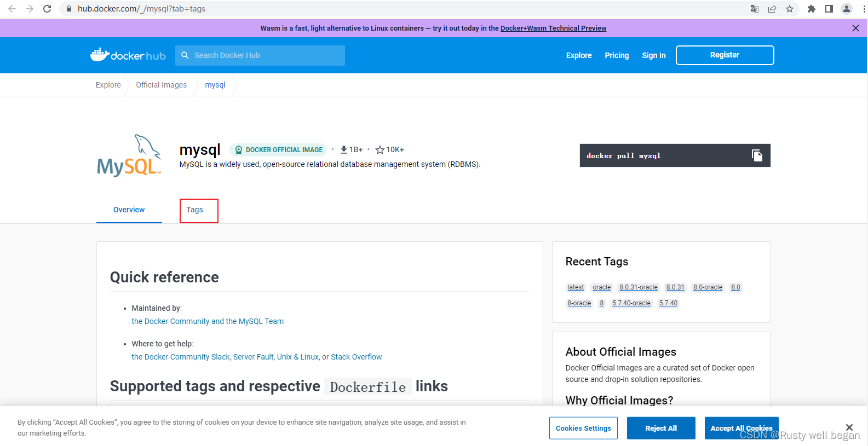
Task: Click the share page icon
Action: pyautogui.click(x=772, y=9)
